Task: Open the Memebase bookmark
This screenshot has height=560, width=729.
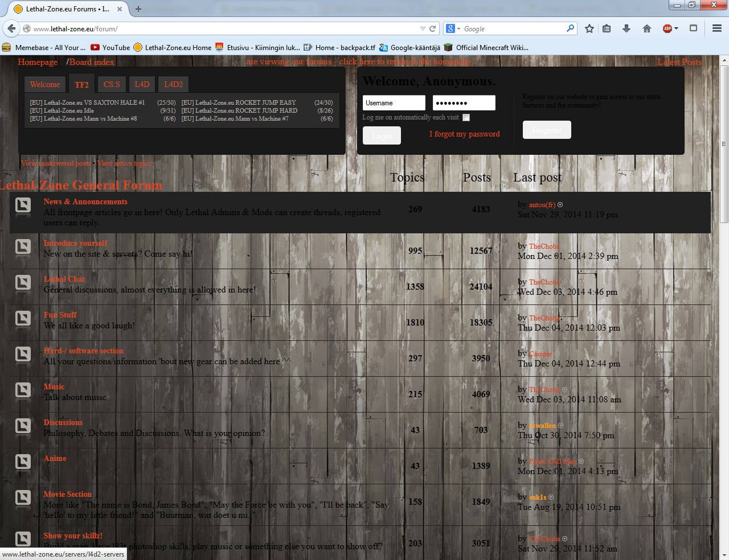Action: (44, 47)
